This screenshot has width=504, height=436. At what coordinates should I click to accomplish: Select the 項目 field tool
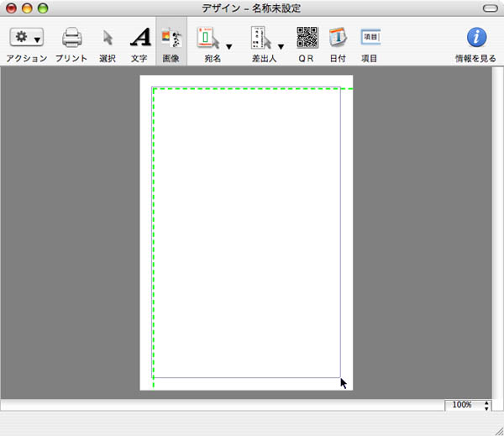(370, 38)
